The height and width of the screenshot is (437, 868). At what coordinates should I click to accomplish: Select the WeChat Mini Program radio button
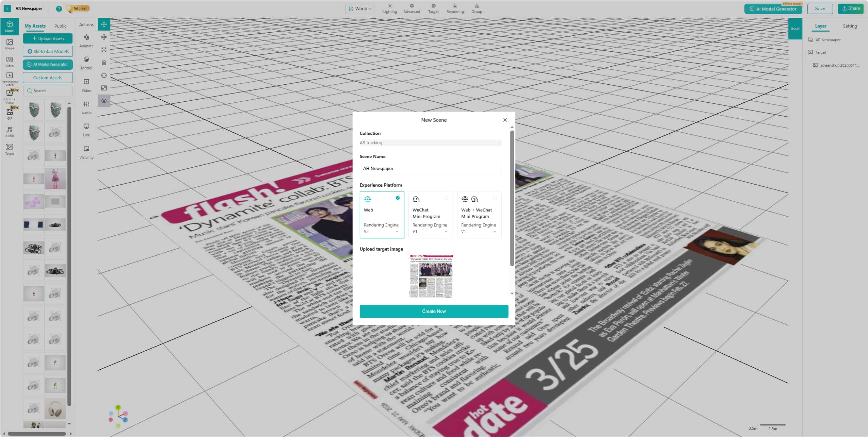pos(446,198)
